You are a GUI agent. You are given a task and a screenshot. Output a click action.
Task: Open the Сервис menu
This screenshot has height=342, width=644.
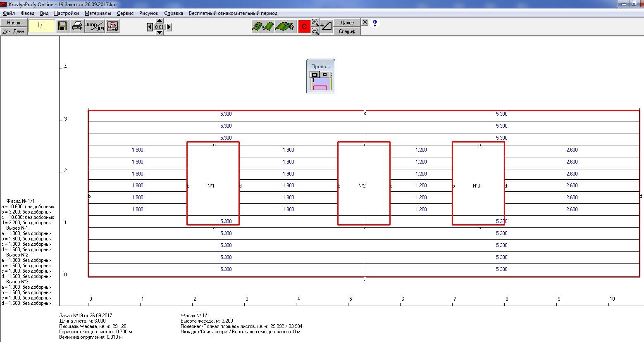[125, 13]
